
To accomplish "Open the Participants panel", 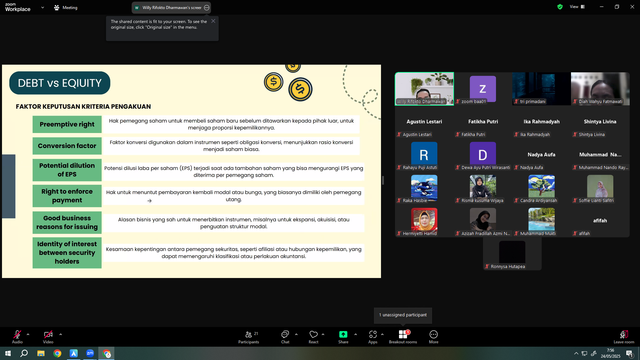I will [x=249, y=337].
